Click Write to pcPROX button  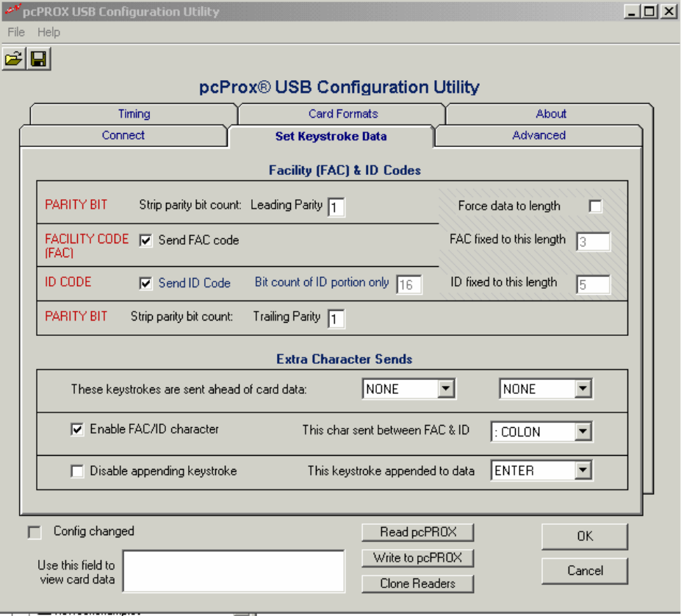point(418,558)
